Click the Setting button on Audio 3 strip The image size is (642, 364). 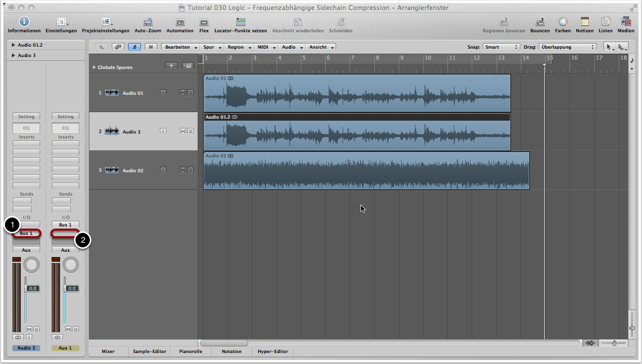pos(26,117)
